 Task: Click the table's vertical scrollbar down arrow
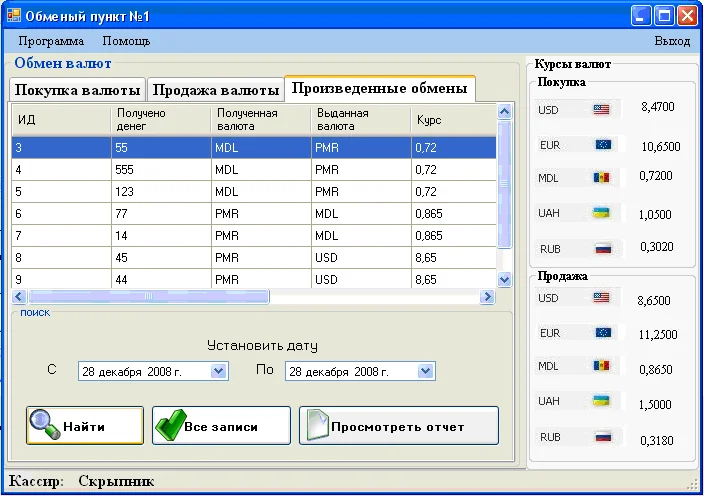pyautogui.click(x=504, y=281)
